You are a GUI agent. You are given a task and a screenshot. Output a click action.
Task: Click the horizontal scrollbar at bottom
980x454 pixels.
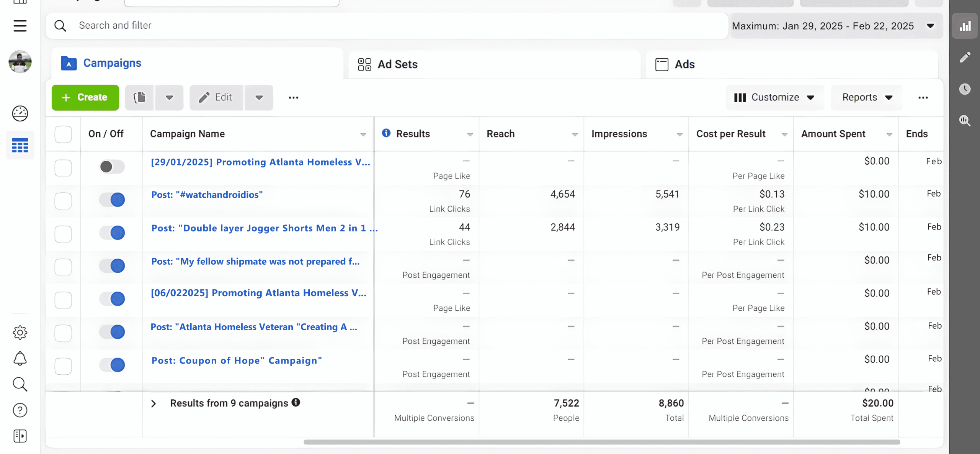tap(601, 442)
